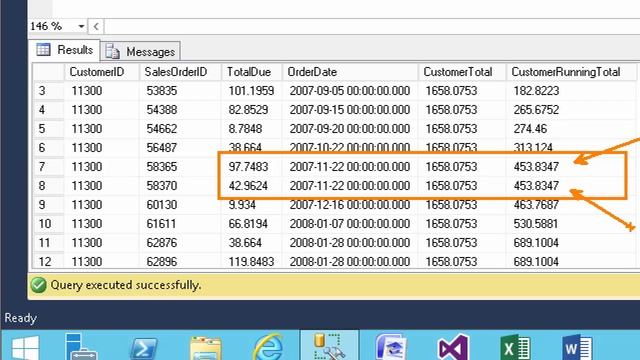
Task: Open the Windows Start button
Action: click(25, 348)
